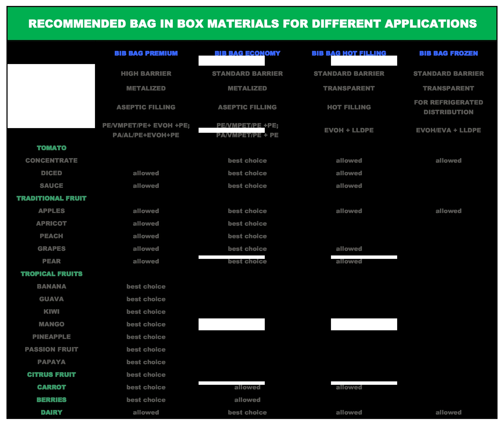
Task: Click the EVOH/EVA + LLDPE material text
Action: pos(448,130)
